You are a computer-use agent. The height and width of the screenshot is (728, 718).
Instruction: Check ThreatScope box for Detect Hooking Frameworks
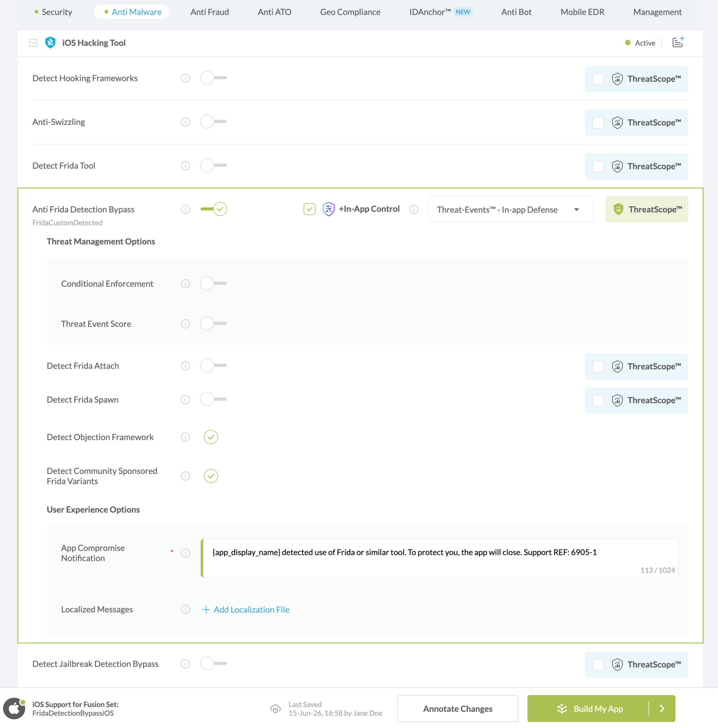pos(598,79)
